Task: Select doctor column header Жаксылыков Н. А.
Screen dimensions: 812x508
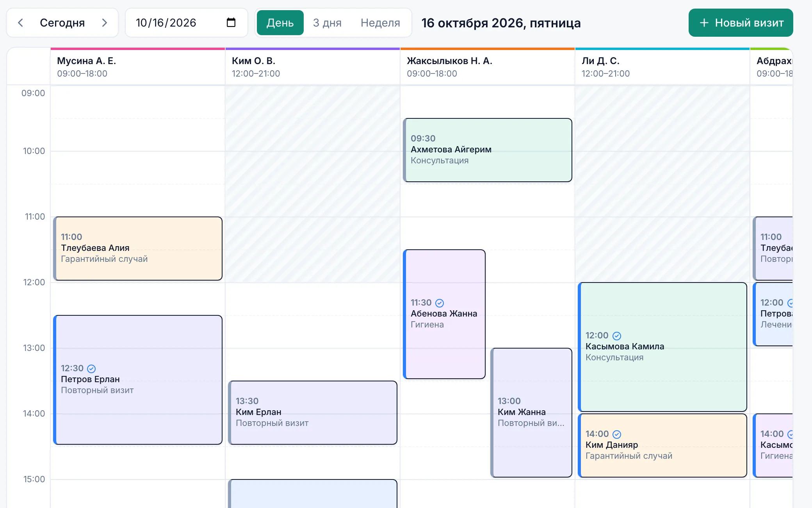Action: click(x=488, y=67)
